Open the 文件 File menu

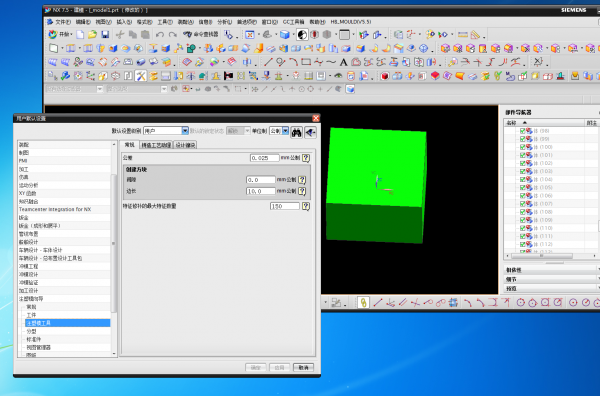(x=62, y=22)
